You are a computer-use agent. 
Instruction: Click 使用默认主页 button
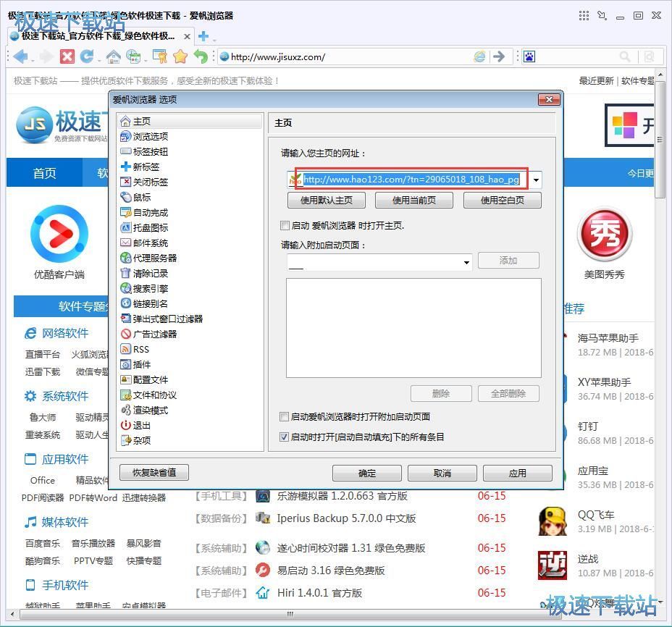[x=327, y=200]
